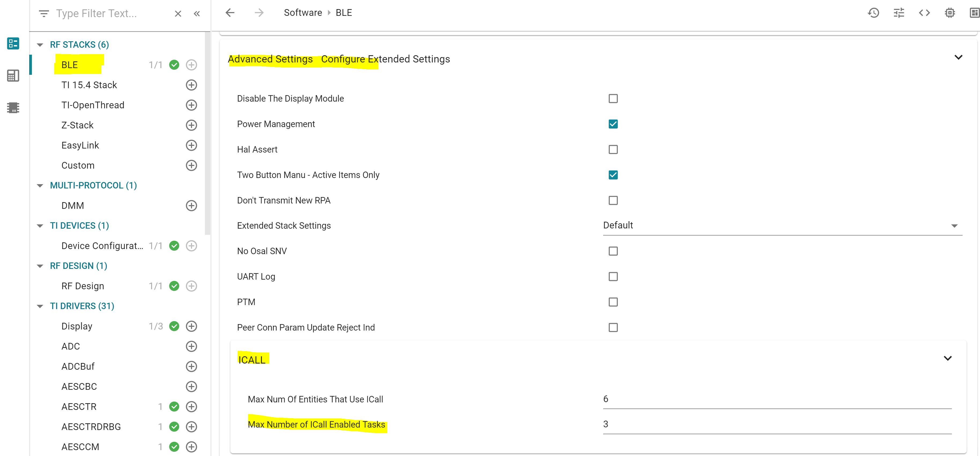Add a TI 15.4 Stack instance
Image resolution: width=980 pixels, height=456 pixels.
pyautogui.click(x=191, y=85)
